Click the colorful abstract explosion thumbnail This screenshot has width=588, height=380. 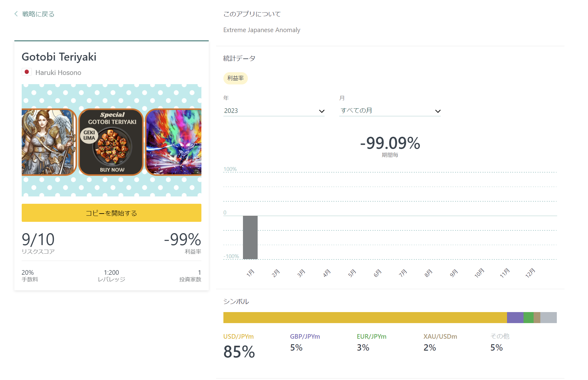pyautogui.click(x=173, y=142)
